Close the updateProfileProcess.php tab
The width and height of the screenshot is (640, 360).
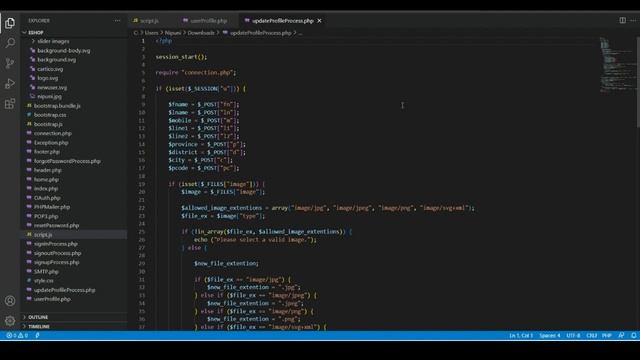319,21
